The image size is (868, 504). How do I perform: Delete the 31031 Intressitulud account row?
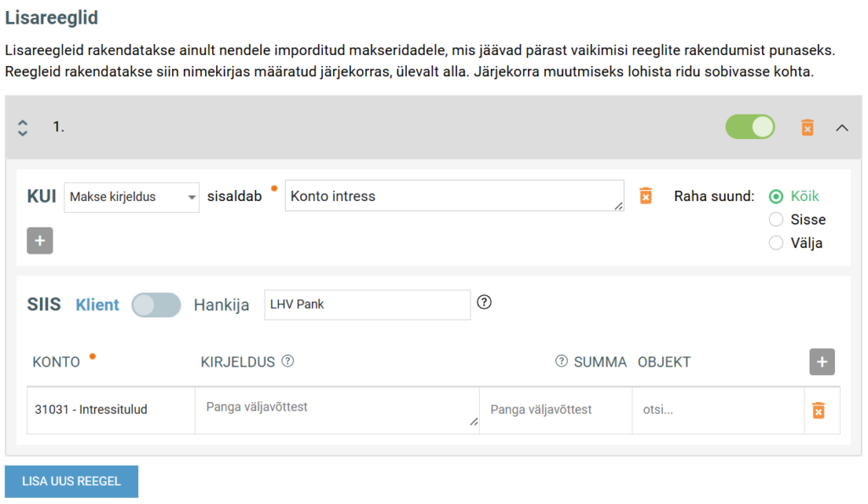[818, 411]
